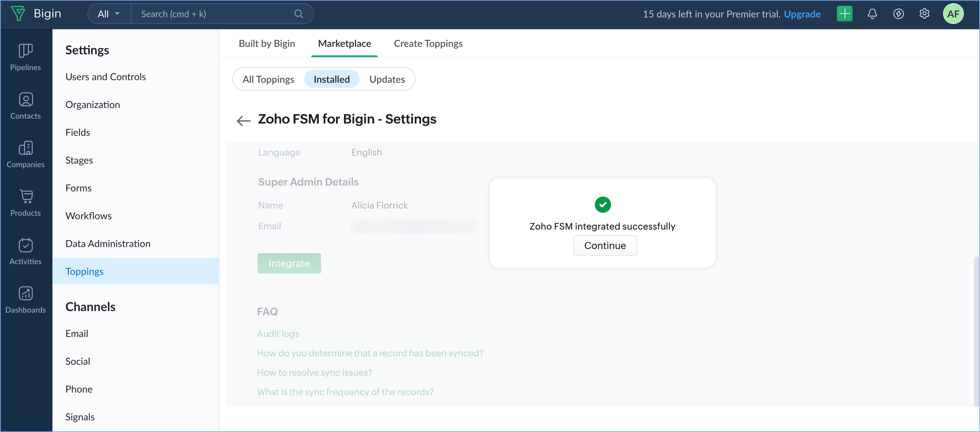Screen dimensions: 980x432
Task: Click the Alicia Florrick name value
Action: (x=379, y=205)
